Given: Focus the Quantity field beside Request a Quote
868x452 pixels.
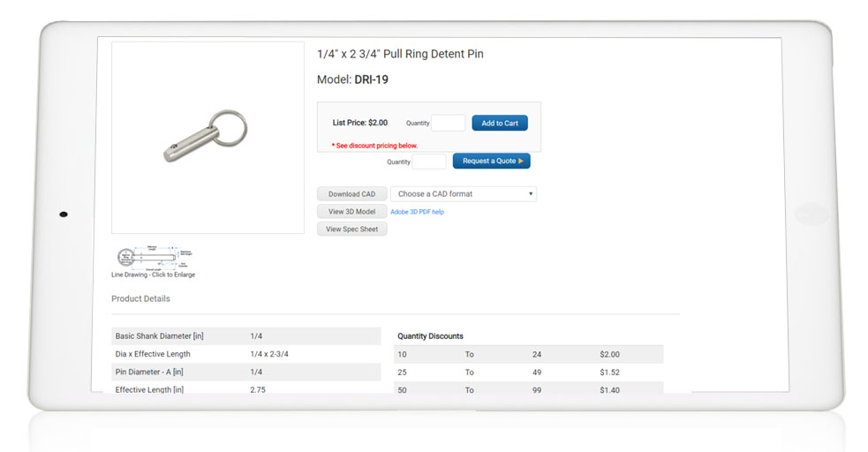Looking at the screenshot, I should (429, 162).
